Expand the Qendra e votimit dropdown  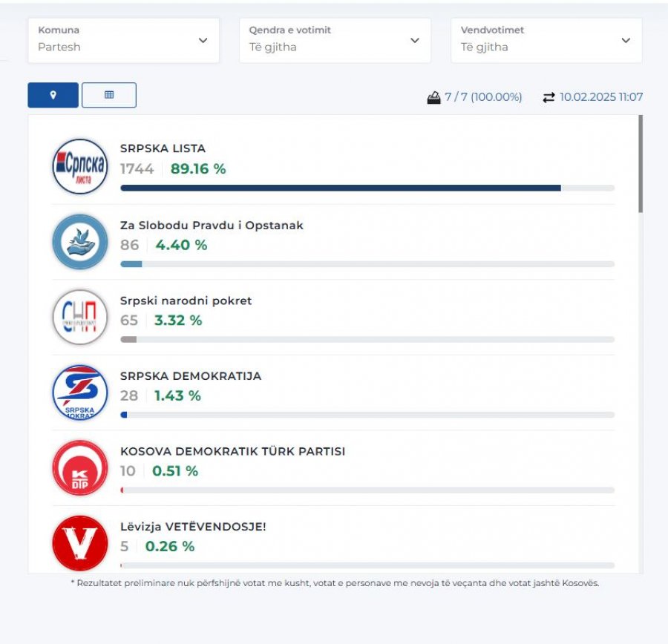(x=335, y=41)
